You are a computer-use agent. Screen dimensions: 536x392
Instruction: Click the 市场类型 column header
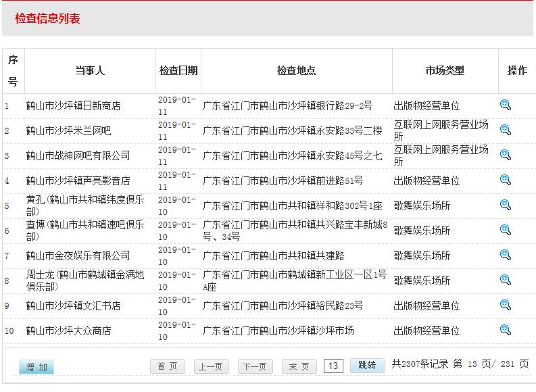pos(445,70)
